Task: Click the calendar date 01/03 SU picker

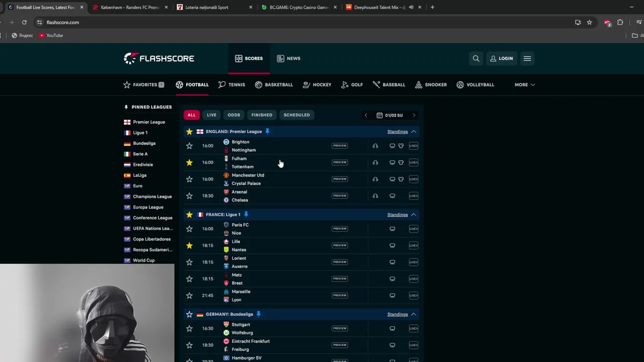Action: point(390,115)
